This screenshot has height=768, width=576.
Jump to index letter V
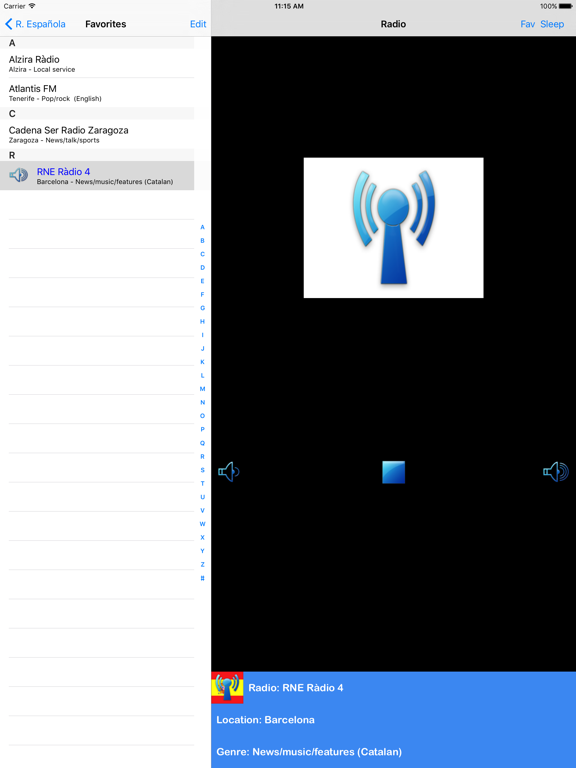click(202, 510)
